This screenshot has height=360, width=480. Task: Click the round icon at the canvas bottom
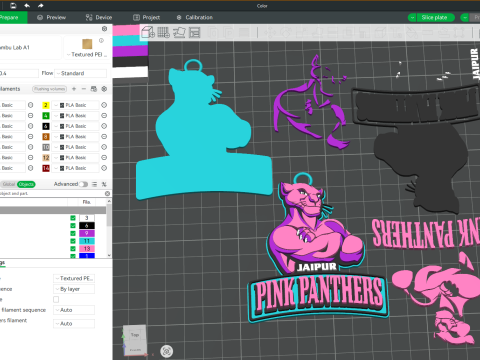pyautogui.click(x=167, y=351)
